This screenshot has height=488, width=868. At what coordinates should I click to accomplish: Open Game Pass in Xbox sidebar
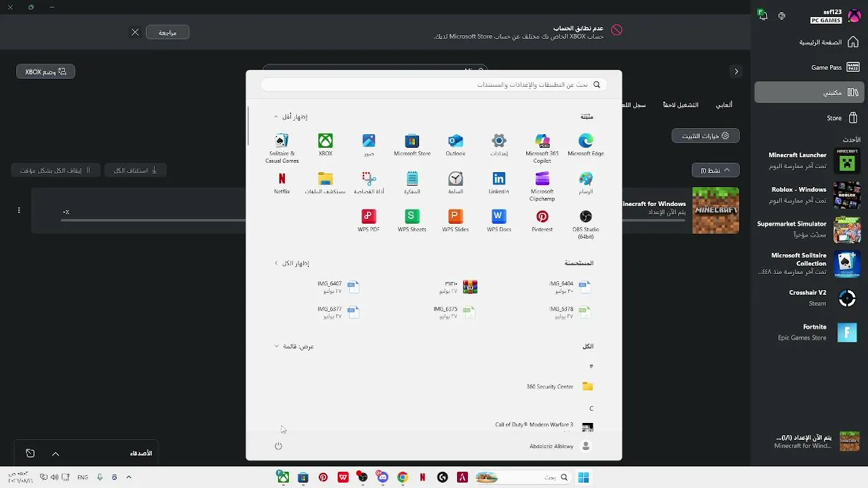pyautogui.click(x=809, y=67)
